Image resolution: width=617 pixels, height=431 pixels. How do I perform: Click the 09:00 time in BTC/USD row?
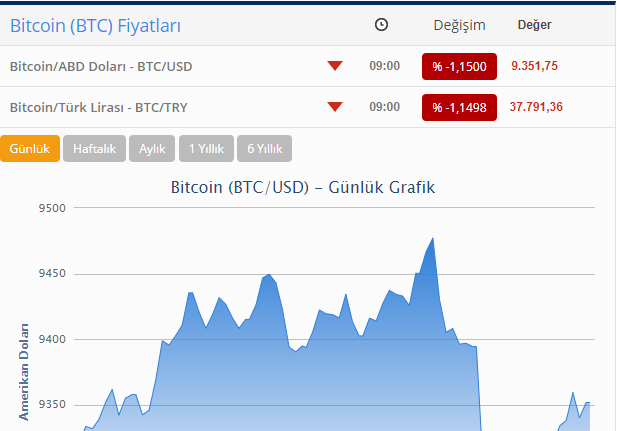[384, 66]
